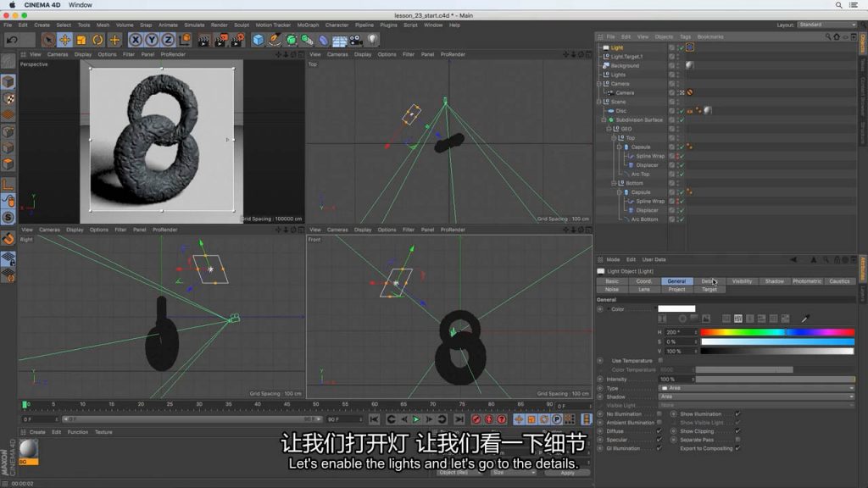This screenshot has width=868, height=488.
Task: Toggle the No Illumination checkbox
Action: point(659,413)
